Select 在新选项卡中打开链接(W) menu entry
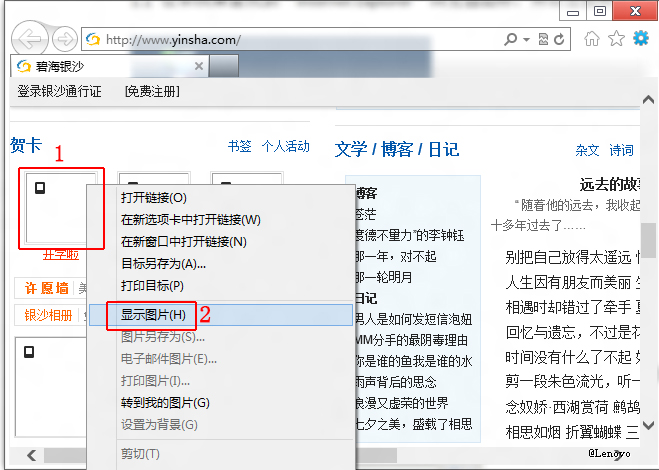This screenshot has height=470, width=659. tap(190, 220)
